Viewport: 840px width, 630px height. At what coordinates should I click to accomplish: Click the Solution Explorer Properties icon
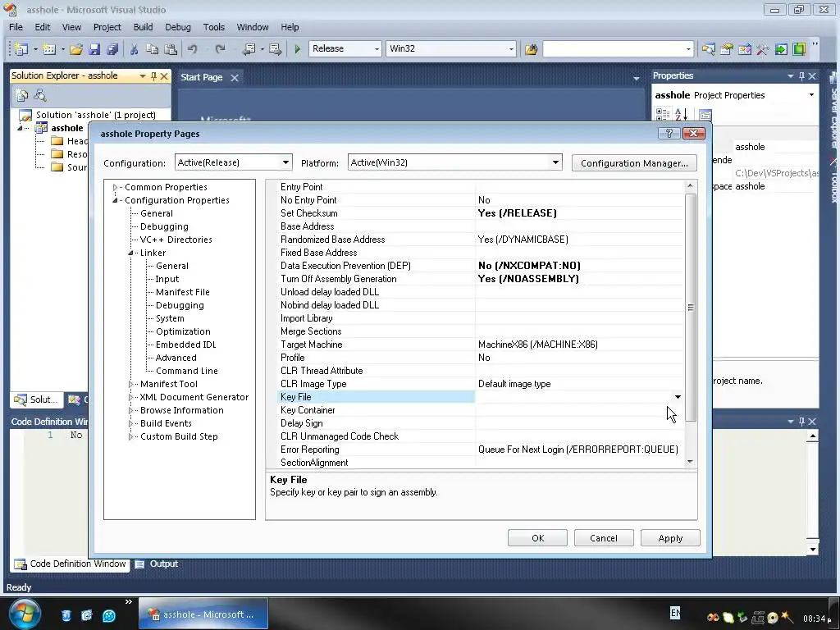[21, 95]
